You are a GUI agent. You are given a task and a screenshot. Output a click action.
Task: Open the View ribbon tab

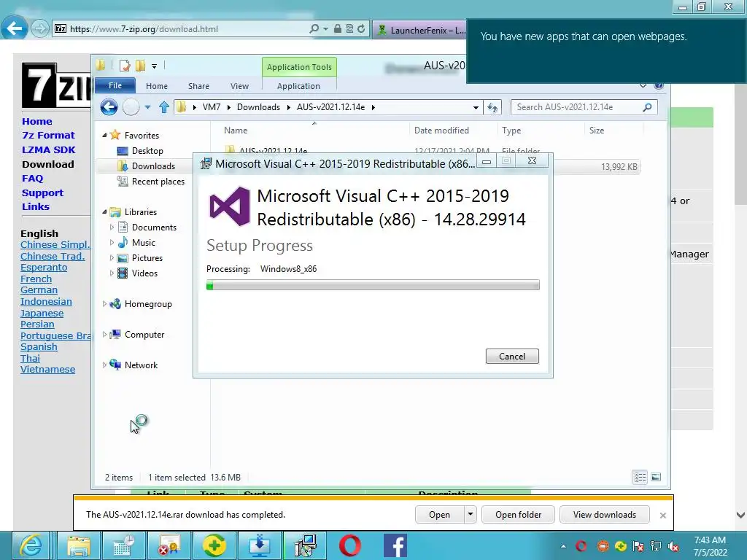point(239,86)
